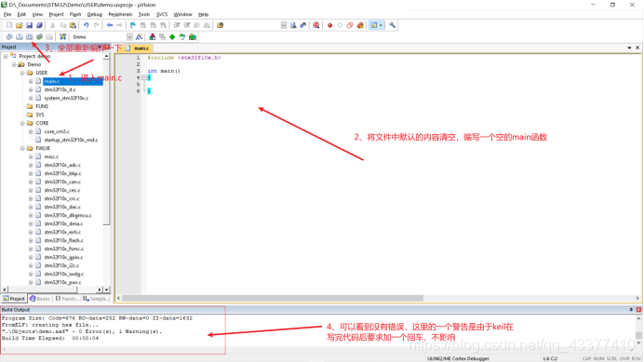The image size is (644, 362).
Task: Create a new file from the toolbar
Action: (x=9, y=25)
